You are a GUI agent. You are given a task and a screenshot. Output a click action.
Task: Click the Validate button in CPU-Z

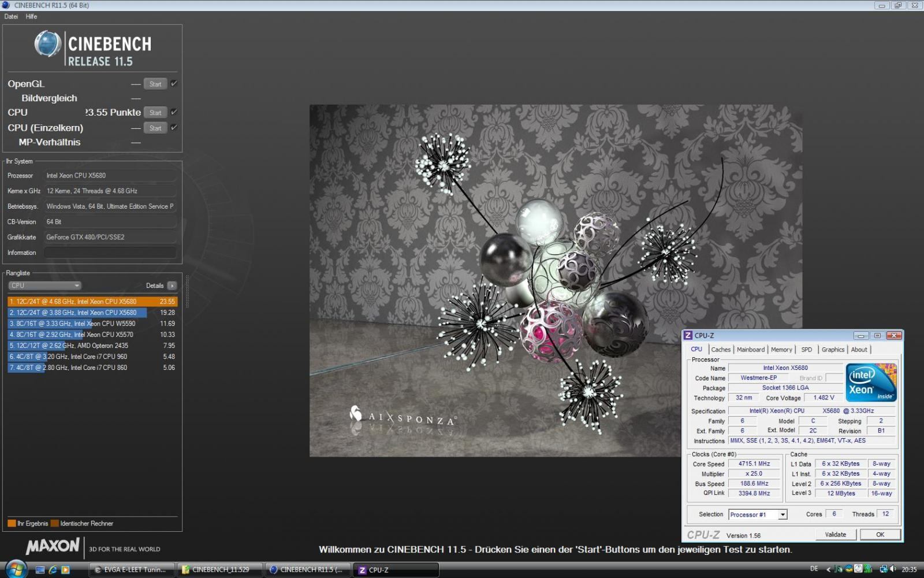tap(835, 535)
